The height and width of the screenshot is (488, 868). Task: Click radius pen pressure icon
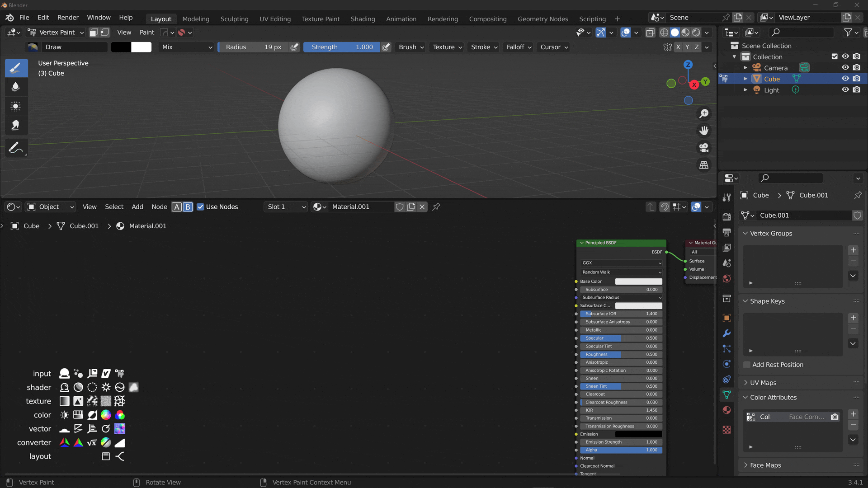click(x=294, y=47)
